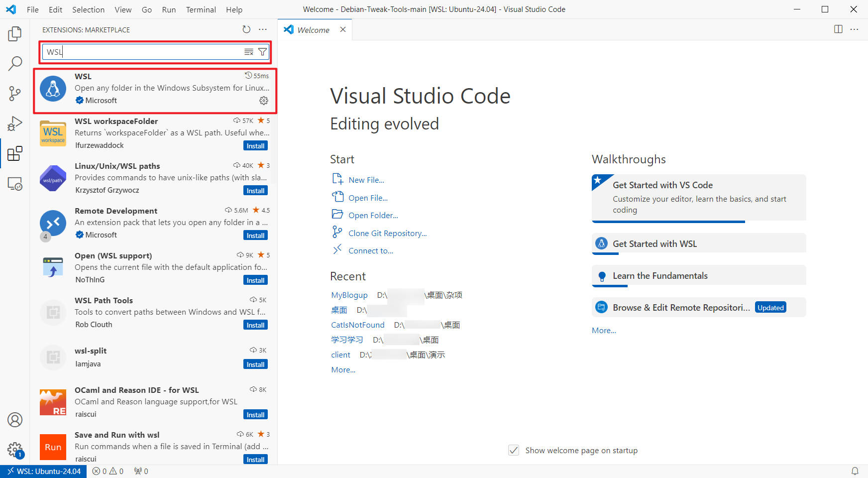Open the Edit menu
The image size is (868, 478).
tap(56, 9)
